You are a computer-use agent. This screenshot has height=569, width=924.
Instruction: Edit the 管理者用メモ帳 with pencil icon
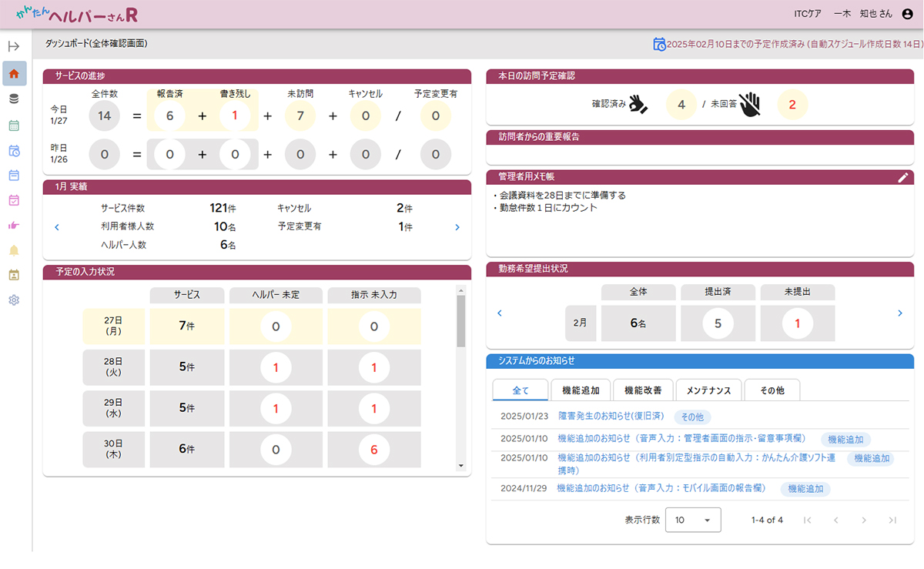coord(903,177)
